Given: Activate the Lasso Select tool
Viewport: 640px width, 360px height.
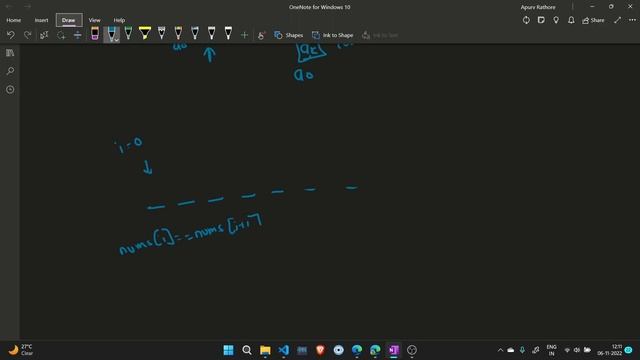Looking at the screenshot, I should click(x=61, y=35).
